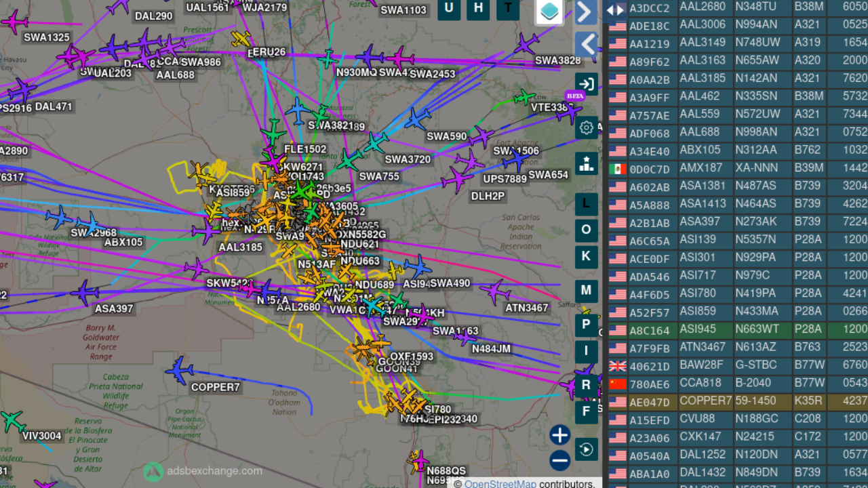Screen dimensions: 868x488
Task: Select the SWA3720 plane icon
Action: coord(375,142)
